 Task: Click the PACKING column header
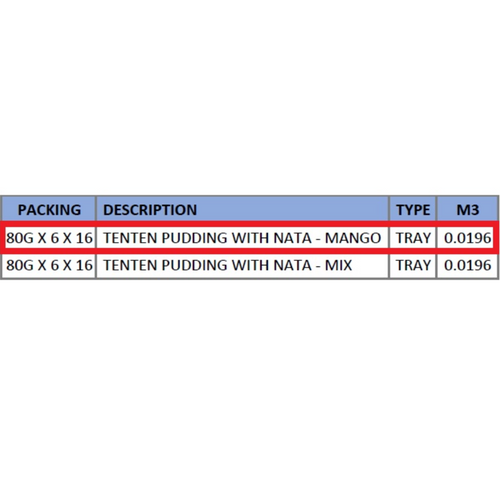point(49,209)
